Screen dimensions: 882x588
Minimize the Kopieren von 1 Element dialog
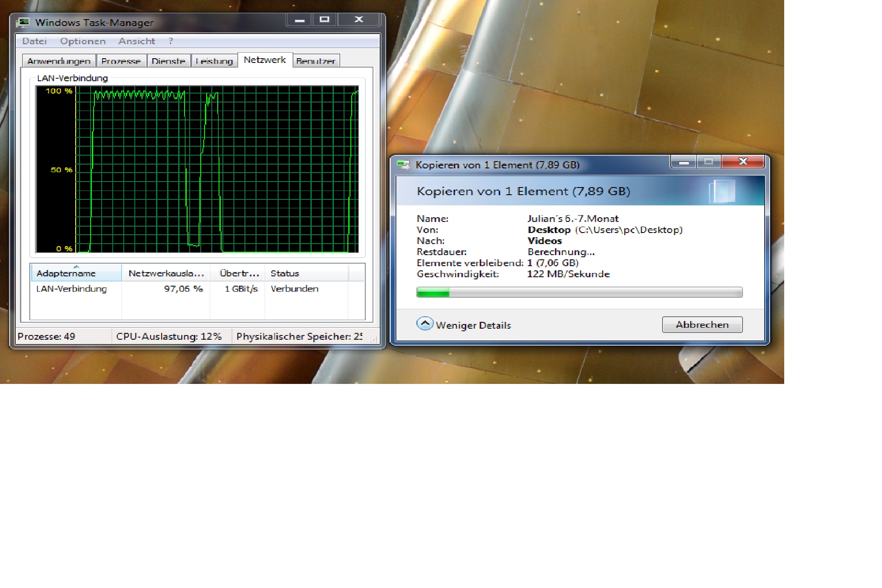(684, 162)
